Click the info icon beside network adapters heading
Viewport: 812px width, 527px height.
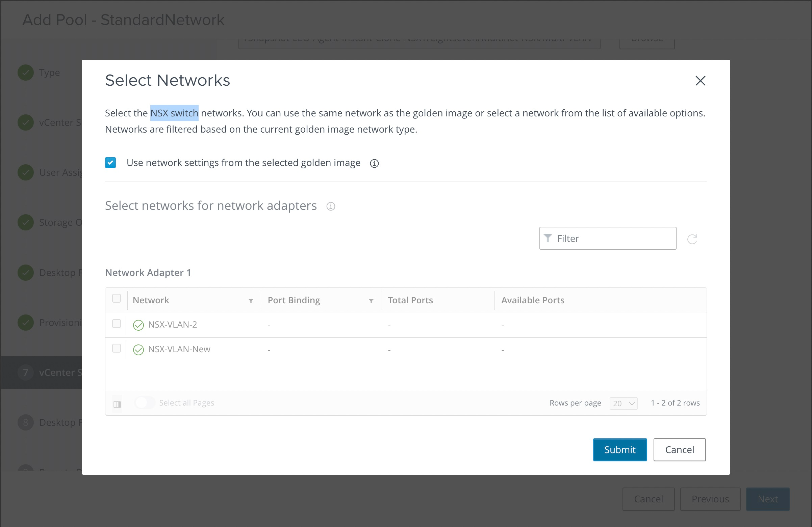(330, 206)
